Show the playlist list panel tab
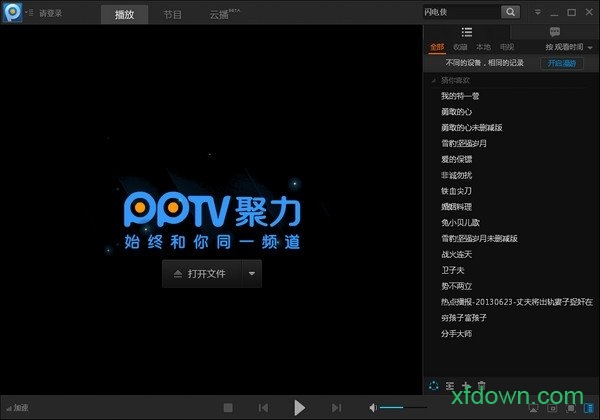Viewport: 600px width, 420px height. coord(466,32)
